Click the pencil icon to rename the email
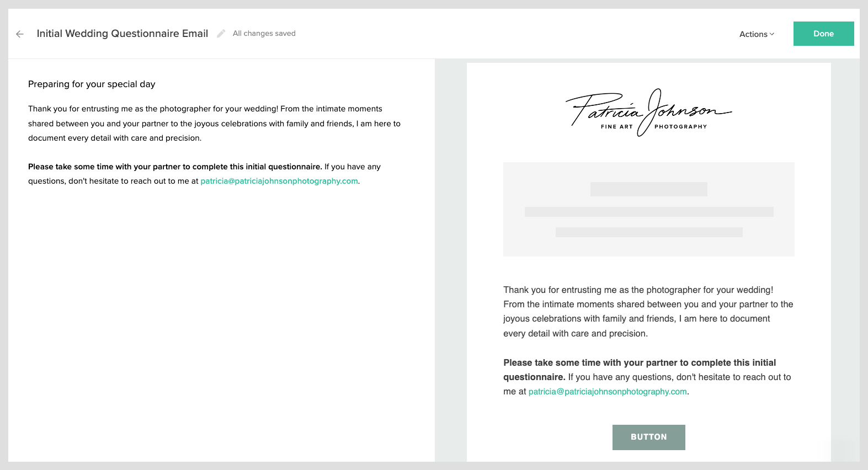This screenshot has height=470, width=868. coord(221,34)
